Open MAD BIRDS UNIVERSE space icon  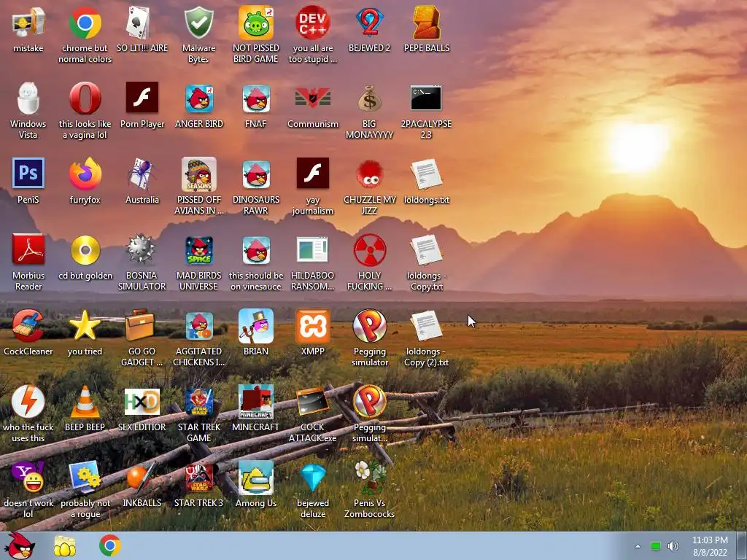(198, 250)
